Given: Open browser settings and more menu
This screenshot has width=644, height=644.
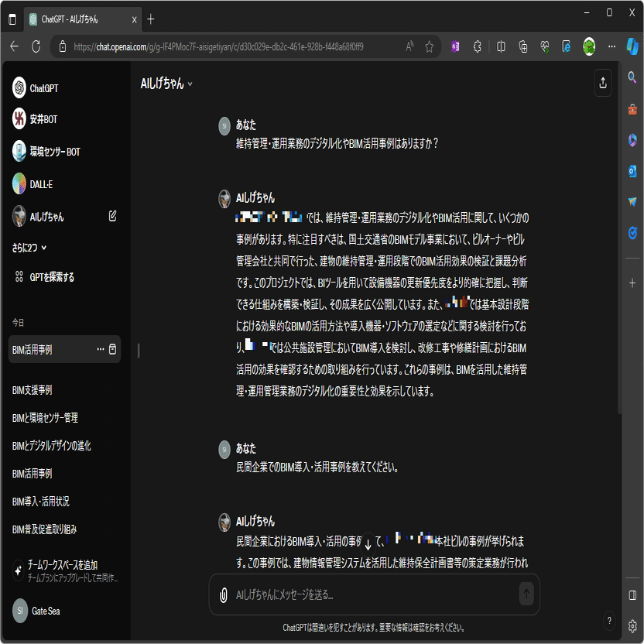Looking at the screenshot, I should click(611, 46).
